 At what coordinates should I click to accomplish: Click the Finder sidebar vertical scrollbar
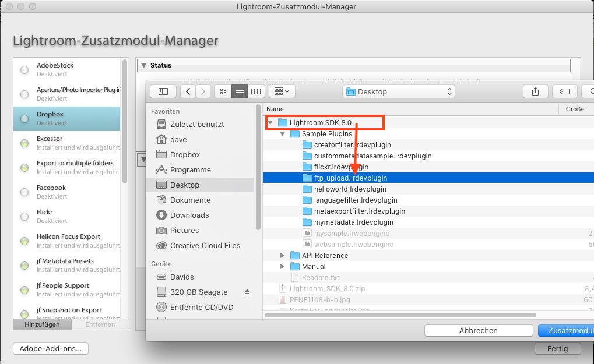[x=258, y=167]
